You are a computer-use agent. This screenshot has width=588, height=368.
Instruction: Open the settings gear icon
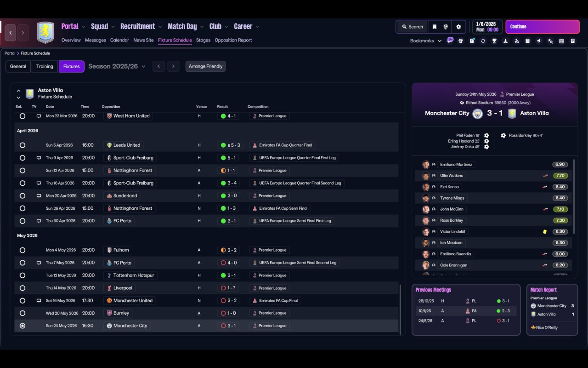(x=458, y=27)
